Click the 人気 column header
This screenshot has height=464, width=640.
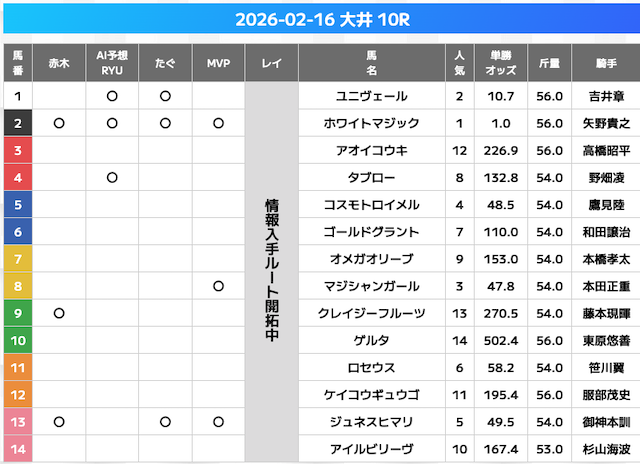(x=459, y=63)
